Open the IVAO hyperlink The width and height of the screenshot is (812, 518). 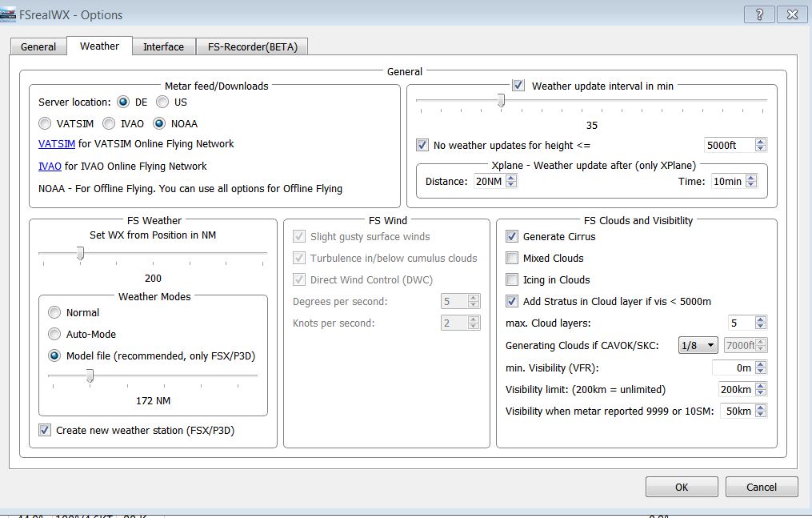click(x=50, y=167)
